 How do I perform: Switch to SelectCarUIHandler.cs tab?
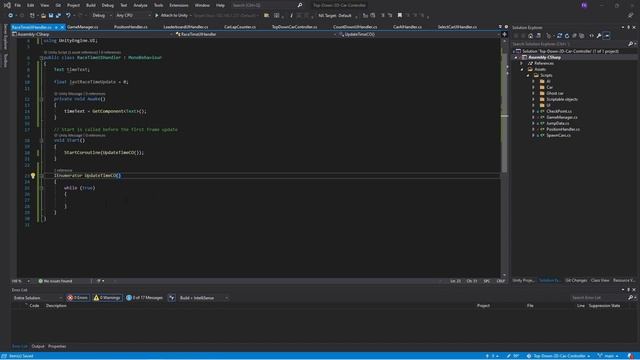(457, 27)
